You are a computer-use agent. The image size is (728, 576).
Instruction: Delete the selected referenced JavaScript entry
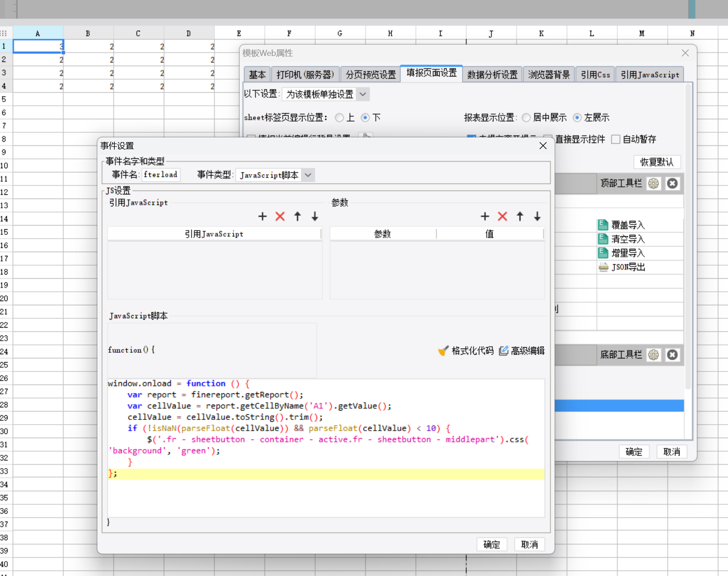pyautogui.click(x=280, y=216)
